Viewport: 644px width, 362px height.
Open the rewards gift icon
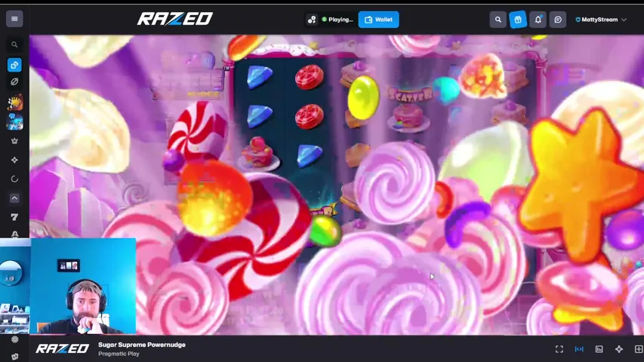(518, 20)
